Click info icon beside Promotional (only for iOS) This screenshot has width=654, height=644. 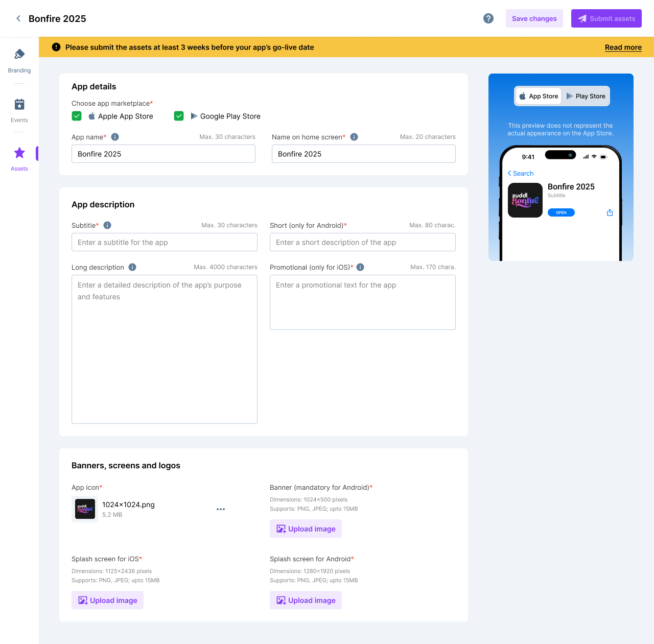pos(360,267)
